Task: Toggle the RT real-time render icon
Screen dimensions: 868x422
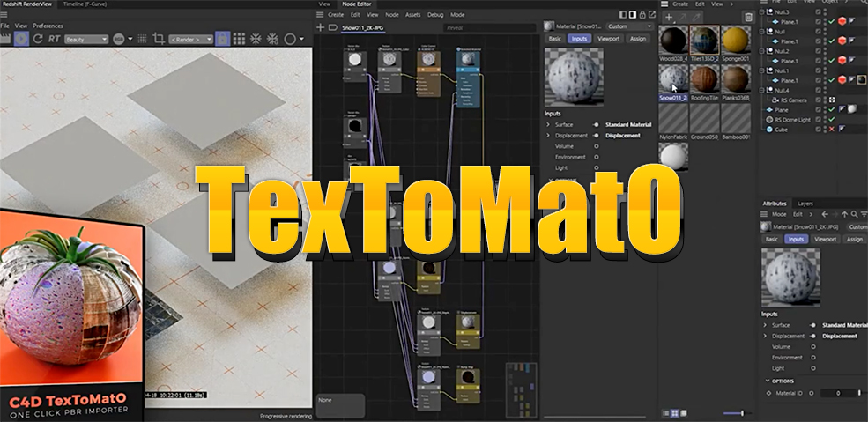Action: tap(55, 39)
